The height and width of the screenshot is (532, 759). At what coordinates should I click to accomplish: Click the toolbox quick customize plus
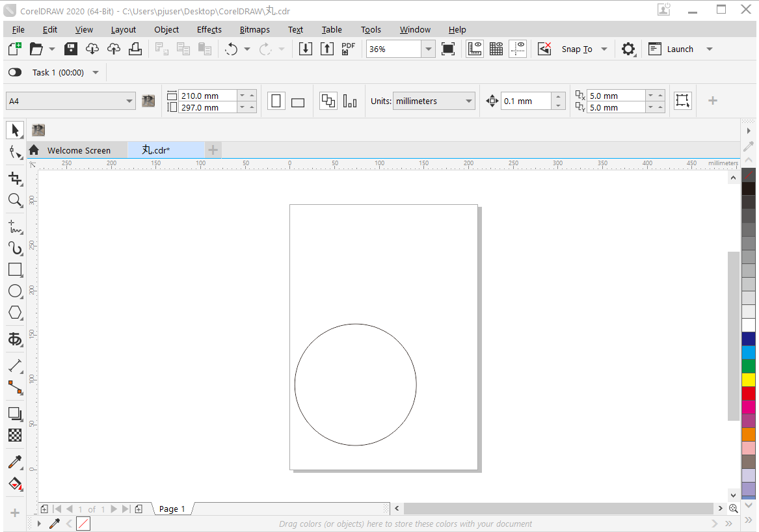(x=15, y=512)
